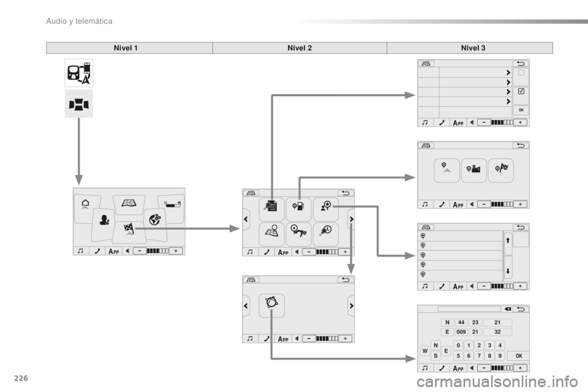Select the first pin row on pin list screen
Viewport: 588px width, 392px height.
click(x=460, y=236)
